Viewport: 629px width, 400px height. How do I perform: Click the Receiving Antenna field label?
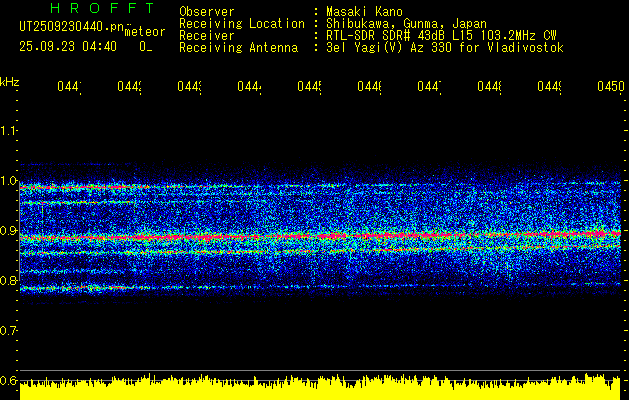(x=238, y=47)
